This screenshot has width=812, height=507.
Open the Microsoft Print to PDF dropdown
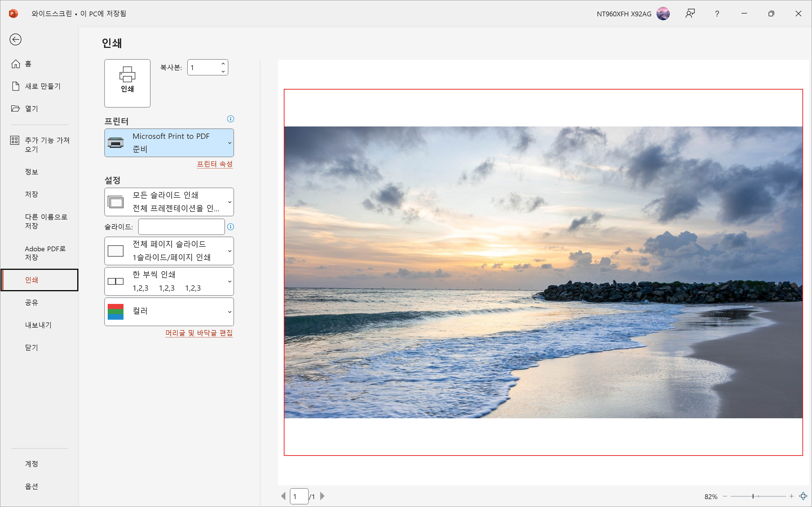click(169, 143)
